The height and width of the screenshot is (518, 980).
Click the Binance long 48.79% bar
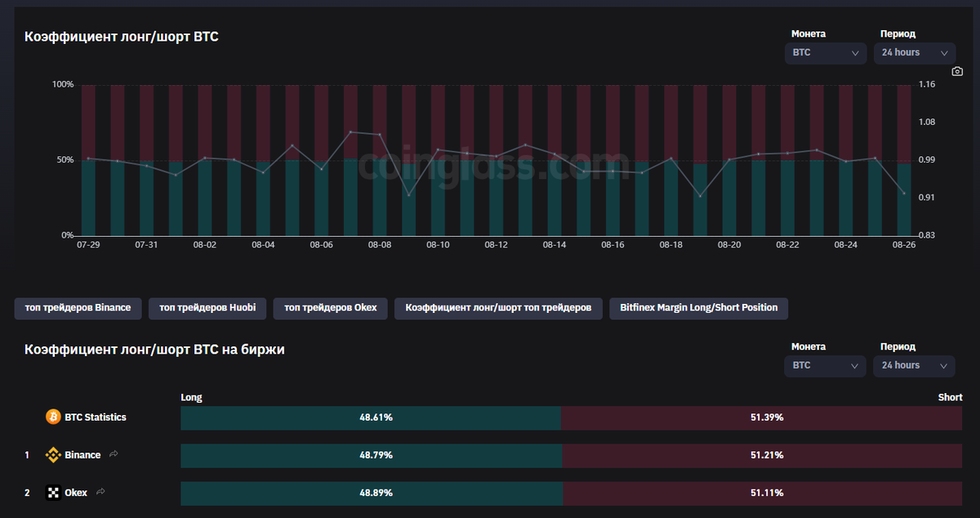pyautogui.click(x=372, y=455)
